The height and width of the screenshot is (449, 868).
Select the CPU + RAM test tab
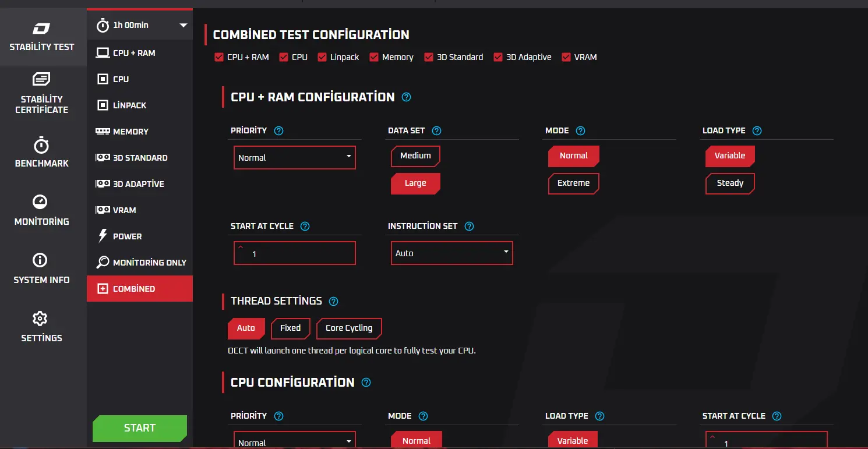pyautogui.click(x=140, y=52)
